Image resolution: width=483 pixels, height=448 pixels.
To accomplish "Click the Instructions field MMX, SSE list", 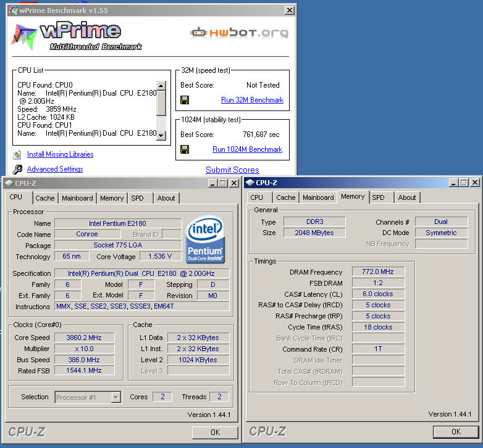I will click(x=141, y=306).
